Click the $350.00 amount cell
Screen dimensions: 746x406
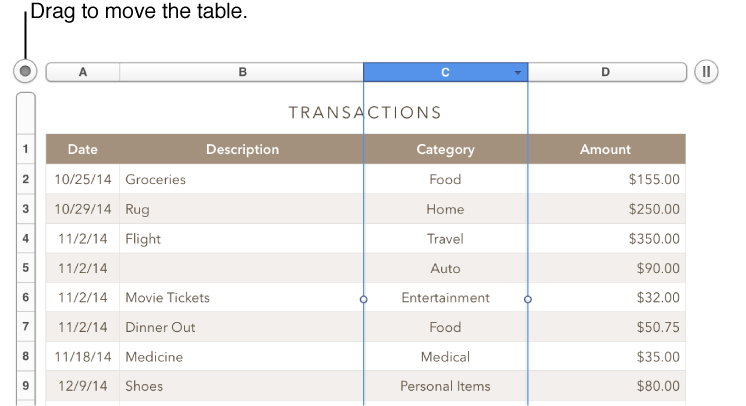(606, 239)
